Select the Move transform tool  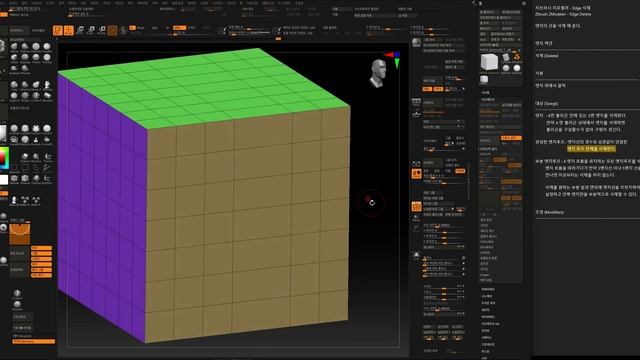tap(80, 30)
